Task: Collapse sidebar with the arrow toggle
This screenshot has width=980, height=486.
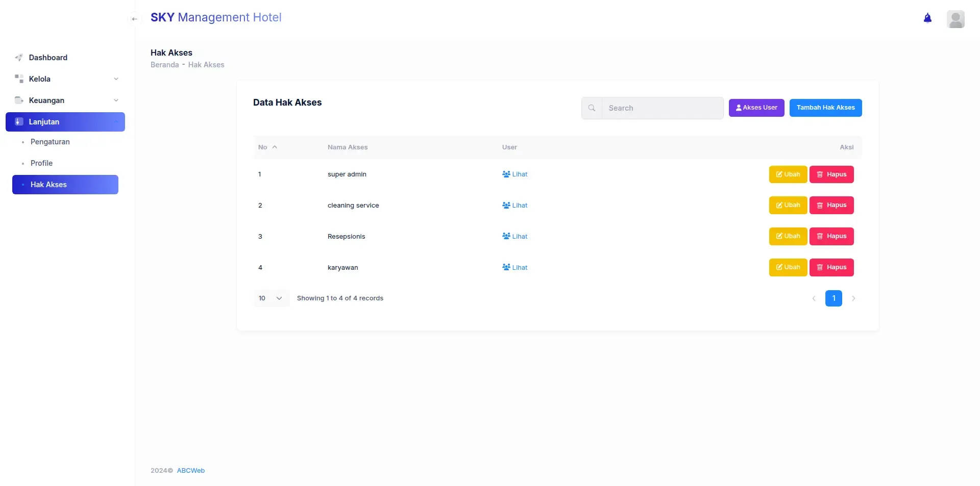Action: (x=134, y=19)
